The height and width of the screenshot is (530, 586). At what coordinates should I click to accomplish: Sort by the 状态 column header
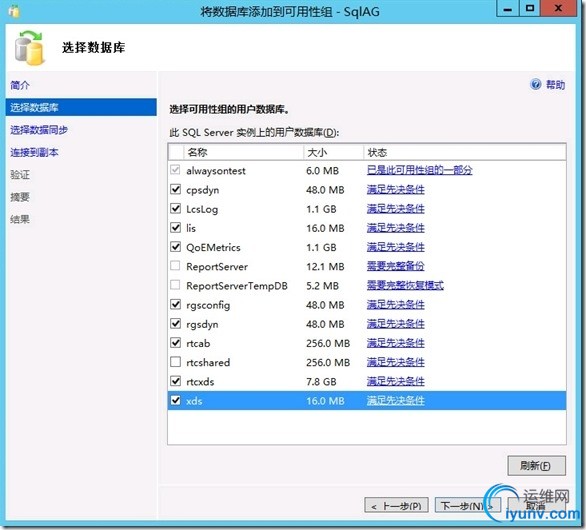click(x=465, y=152)
